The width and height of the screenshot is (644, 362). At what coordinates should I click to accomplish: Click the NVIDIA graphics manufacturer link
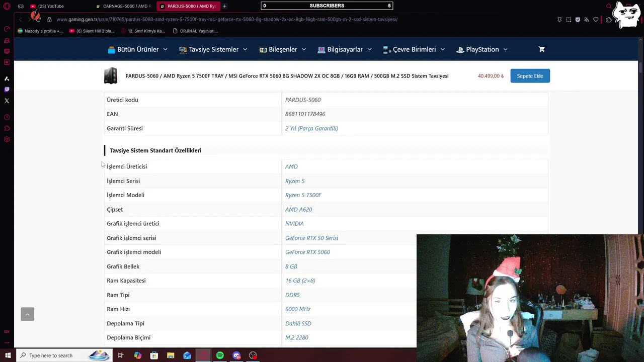[x=294, y=224]
